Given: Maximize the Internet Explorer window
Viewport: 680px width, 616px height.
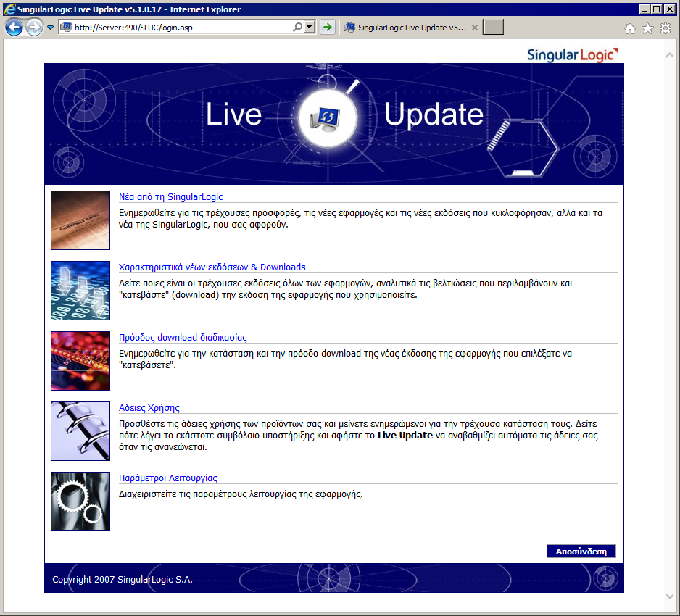Looking at the screenshot, I should click(657, 9).
